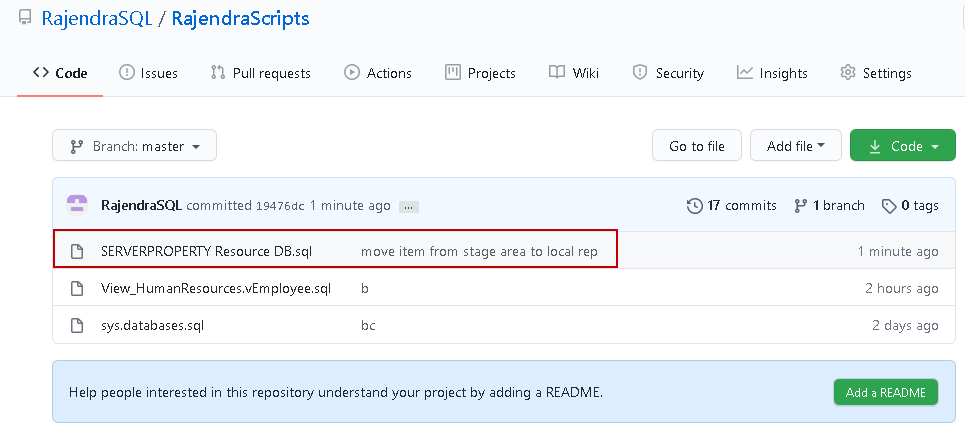The image size is (965, 435).
Task: Click file icon for View_HumanResources.vEmployee.sql
Action: (77, 288)
